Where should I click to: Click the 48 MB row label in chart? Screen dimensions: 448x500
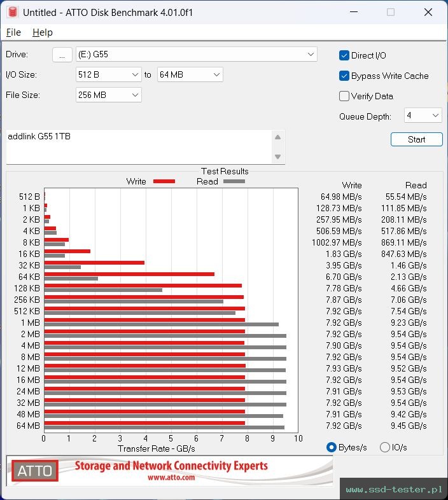pyautogui.click(x=28, y=414)
